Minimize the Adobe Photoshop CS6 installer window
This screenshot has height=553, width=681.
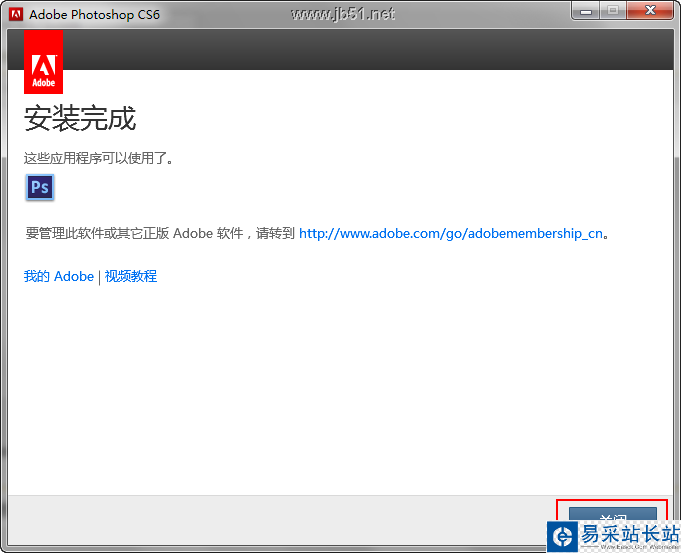coord(586,11)
